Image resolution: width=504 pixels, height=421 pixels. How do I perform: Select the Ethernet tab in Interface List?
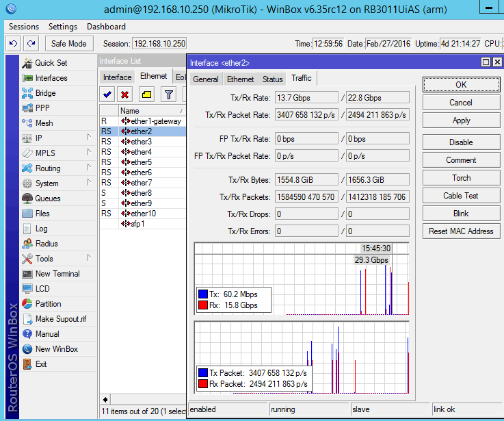[154, 76]
